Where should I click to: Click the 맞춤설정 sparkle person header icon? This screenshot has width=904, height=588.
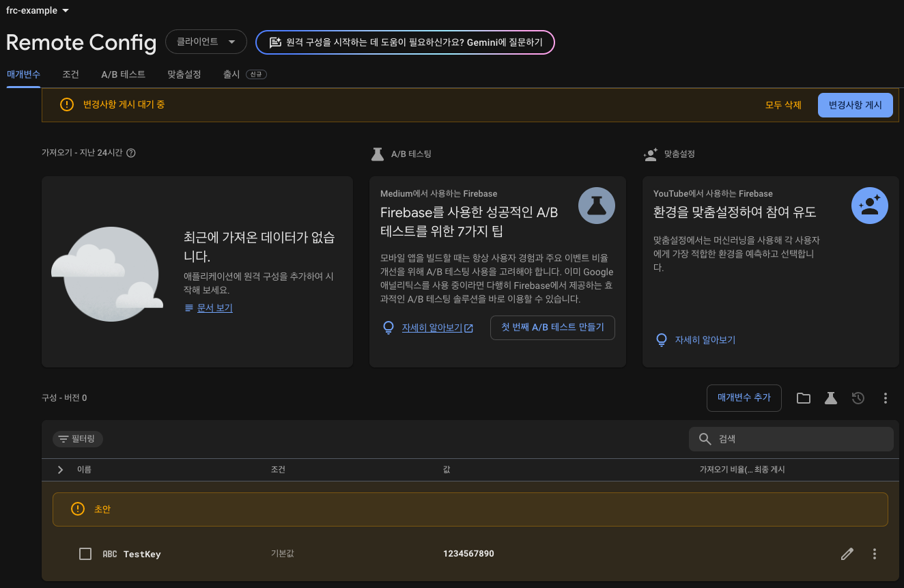click(650, 154)
